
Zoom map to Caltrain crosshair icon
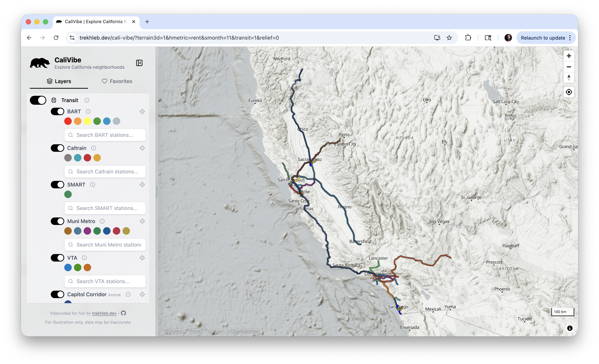pos(142,148)
